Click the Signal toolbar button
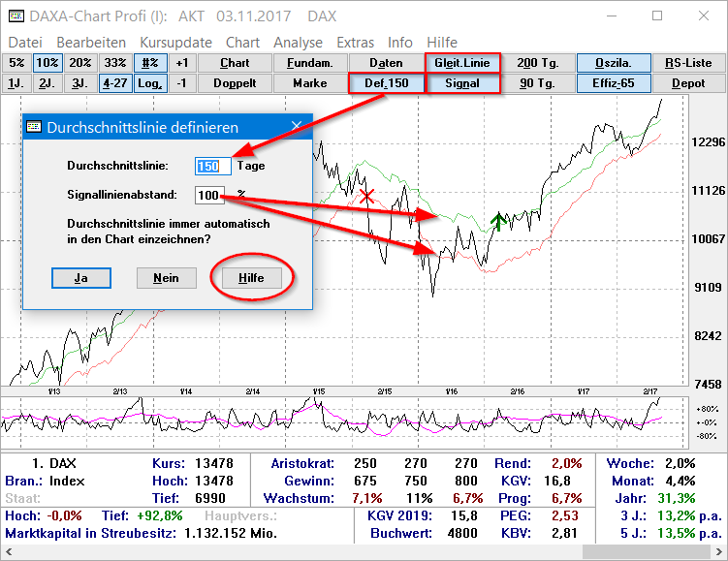Image resolution: width=728 pixels, height=561 pixels. click(462, 83)
